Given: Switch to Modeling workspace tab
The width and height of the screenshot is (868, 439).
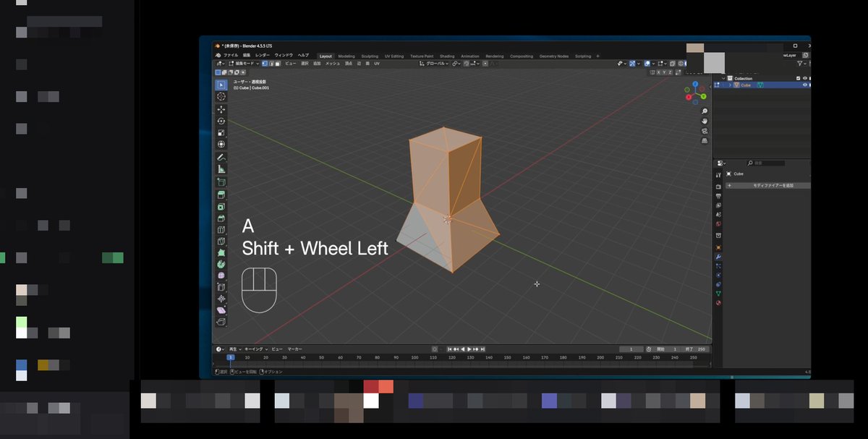Looking at the screenshot, I should [346, 56].
